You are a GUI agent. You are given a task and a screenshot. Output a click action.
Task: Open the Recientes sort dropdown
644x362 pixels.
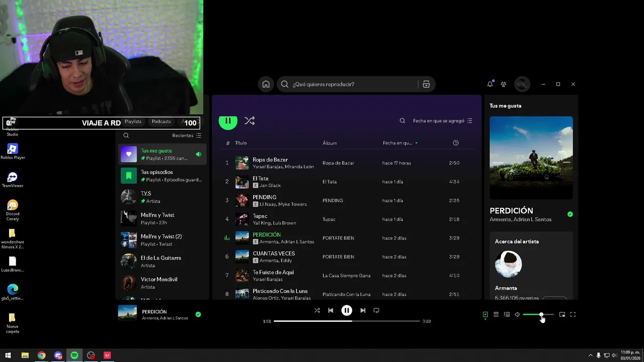[x=187, y=135]
